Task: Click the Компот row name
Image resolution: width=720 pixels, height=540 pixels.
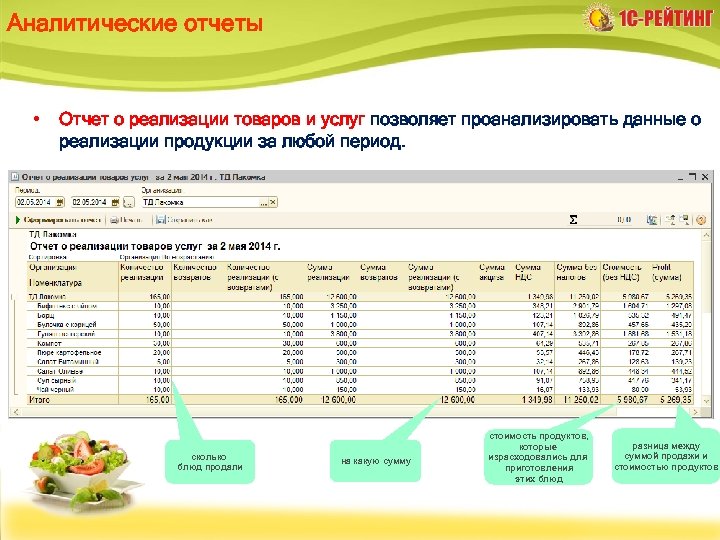Action: pos(49,343)
